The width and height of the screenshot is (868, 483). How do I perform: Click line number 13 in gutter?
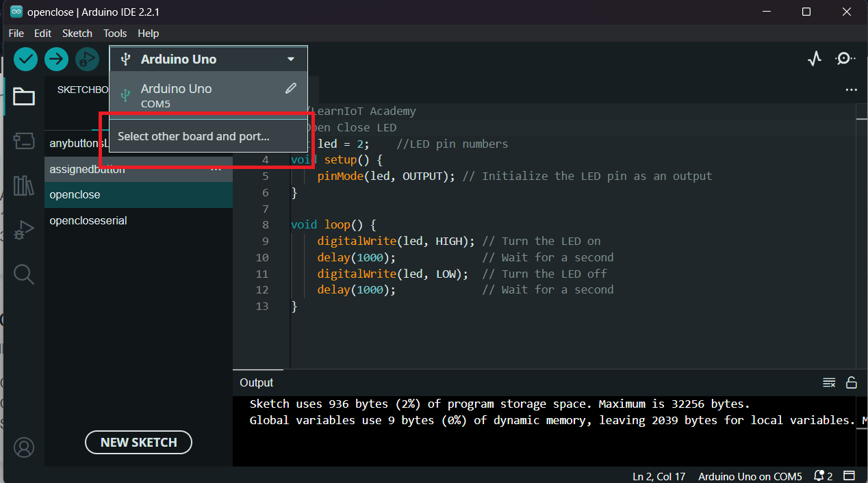(x=262, y=306)
